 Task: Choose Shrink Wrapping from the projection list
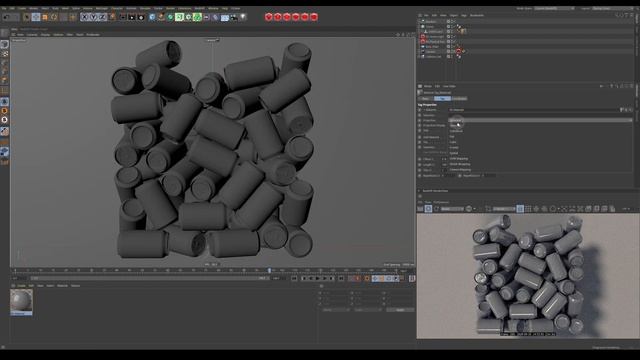(x=460, y=164)
